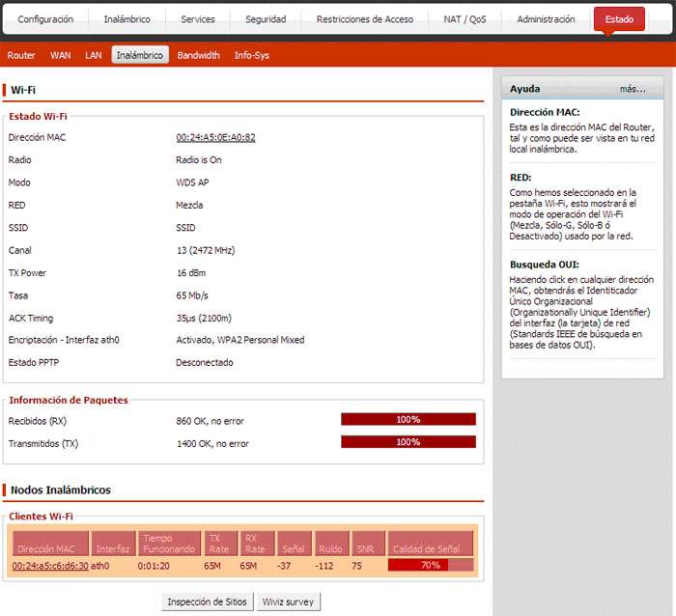Switch to the Inalámbrico main tab

click(x=127, y=19)
